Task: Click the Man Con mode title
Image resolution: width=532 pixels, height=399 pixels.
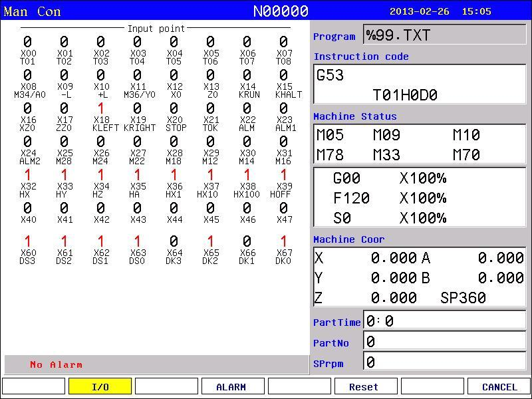Action: [x=32, y=11]
